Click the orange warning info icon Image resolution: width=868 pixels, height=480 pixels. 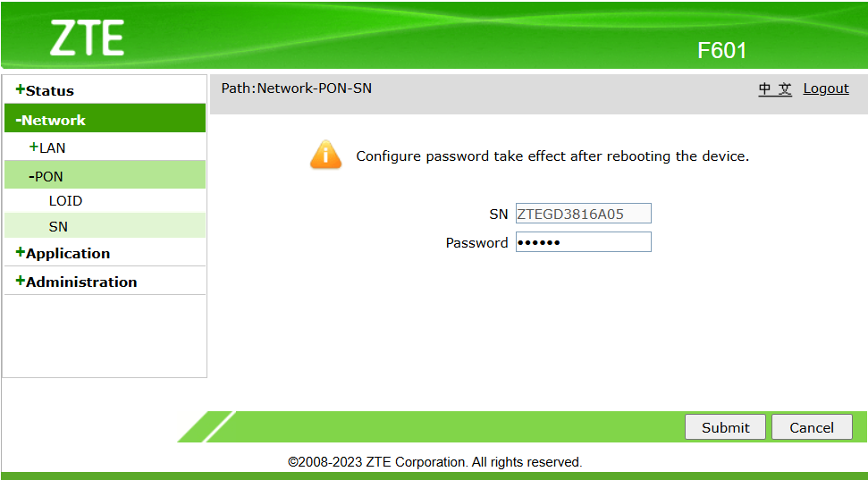[x=325, y=155]
